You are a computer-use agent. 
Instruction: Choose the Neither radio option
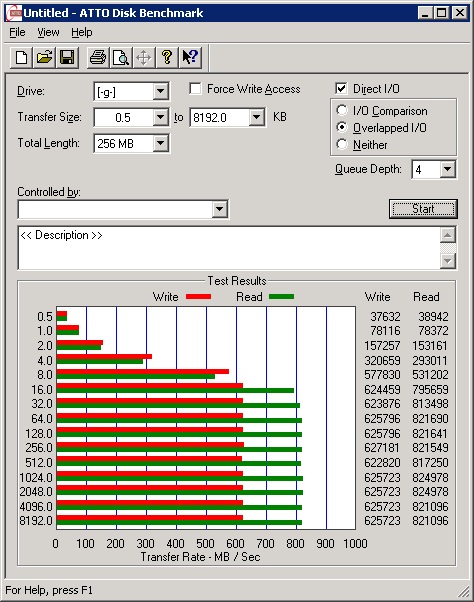[x=342, y=144]
